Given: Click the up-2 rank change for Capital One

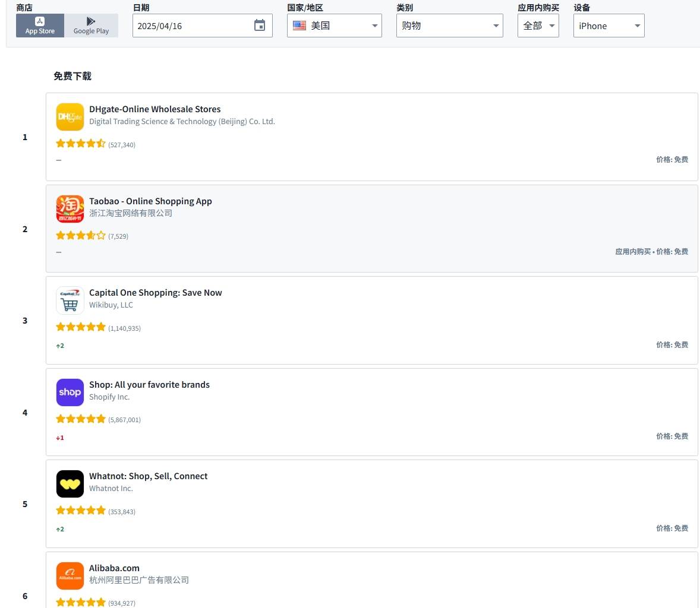Looking at the screenshot, I should (x=60, y=346).
